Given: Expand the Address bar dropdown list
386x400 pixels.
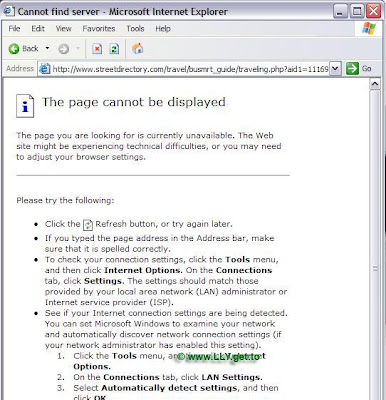Looking at the screenshot, I should [335, 69].
